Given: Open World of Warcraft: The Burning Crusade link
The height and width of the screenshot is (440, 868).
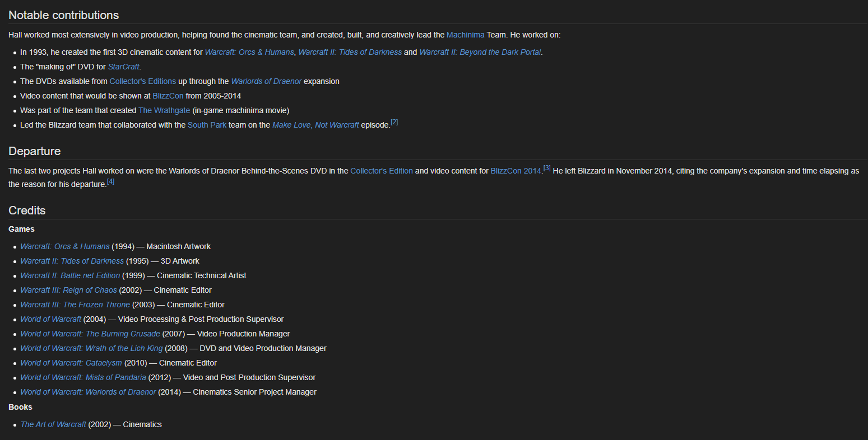Looking at the screenshot, I should (90, 334).
